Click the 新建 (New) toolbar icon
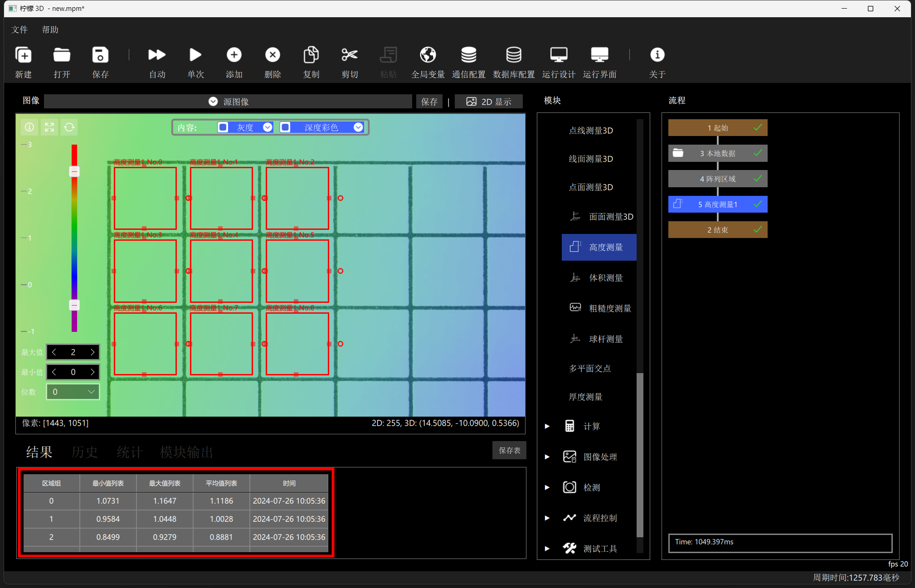This screenshot has width=915, height=588. tap(24, 55)
